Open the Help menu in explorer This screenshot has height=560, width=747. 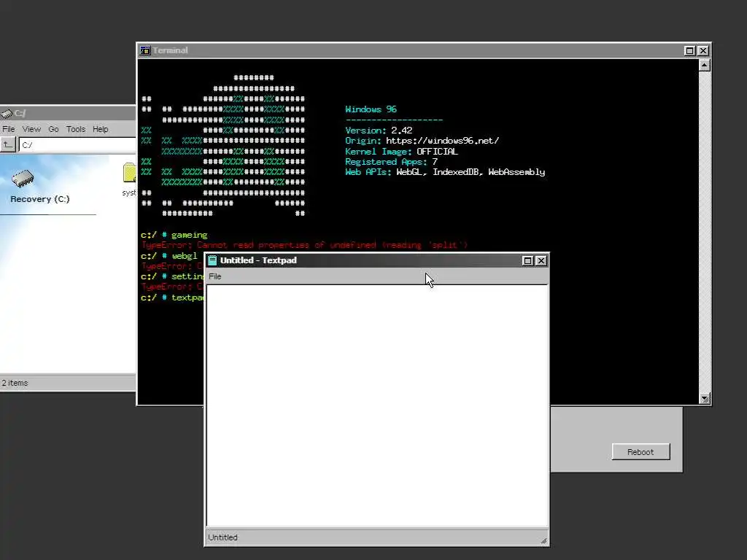[101, 129]
